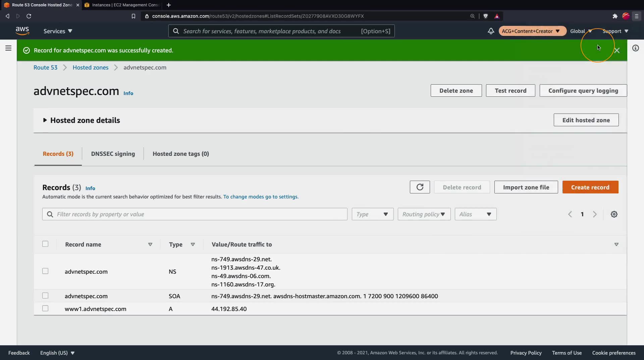The image size is (644, 360).
Task: Sort by Value/Route traffic to column arrow
Action: click(616, 244)
